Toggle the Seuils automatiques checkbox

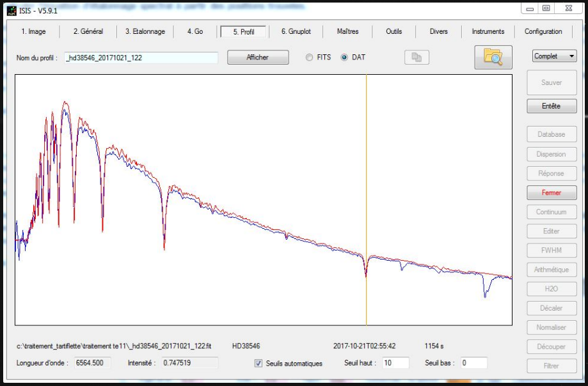258,363
